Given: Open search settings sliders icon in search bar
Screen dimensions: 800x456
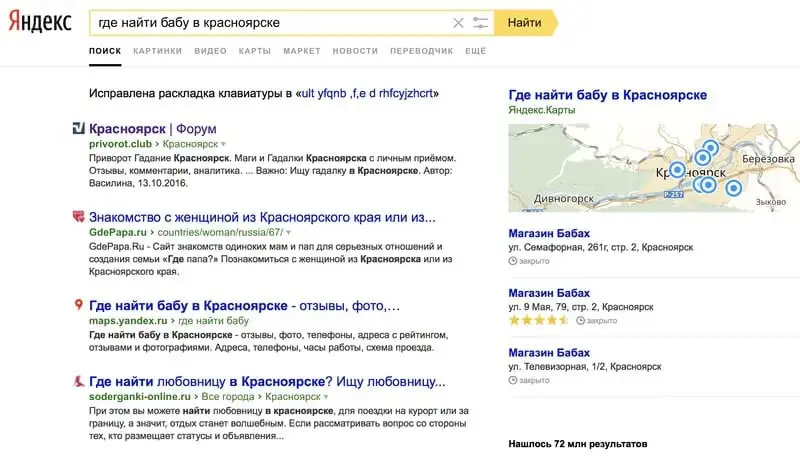Looking at the screenshot, I should (x=481, y=22).
